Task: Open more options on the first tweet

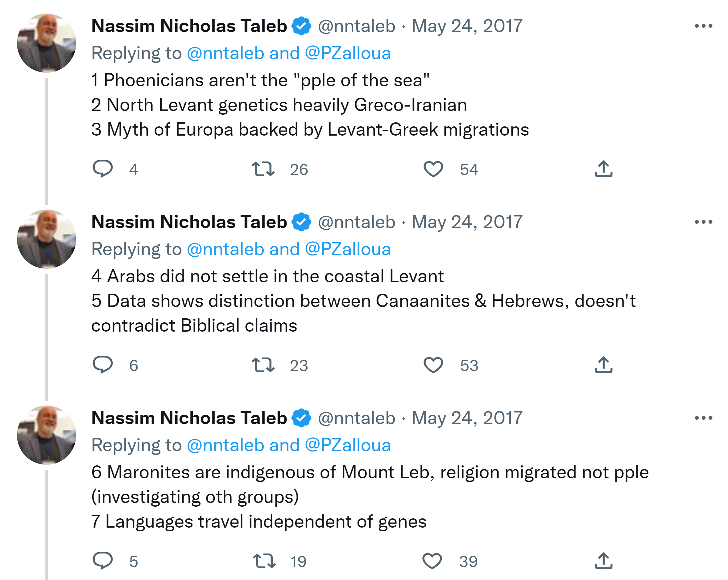Action: 703,26
